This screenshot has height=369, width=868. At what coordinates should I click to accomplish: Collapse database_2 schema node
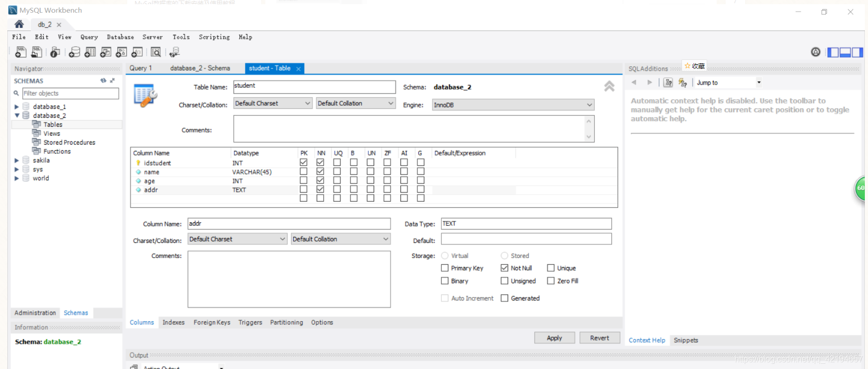pos(17,116)
